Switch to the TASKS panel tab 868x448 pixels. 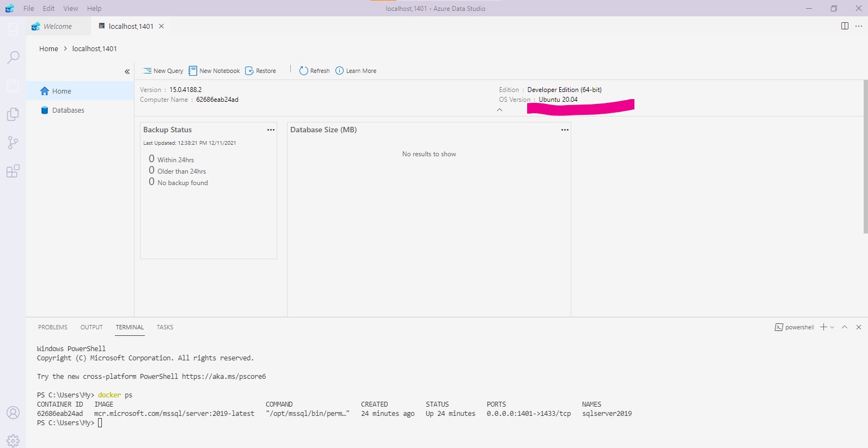(x=165, y=327)
